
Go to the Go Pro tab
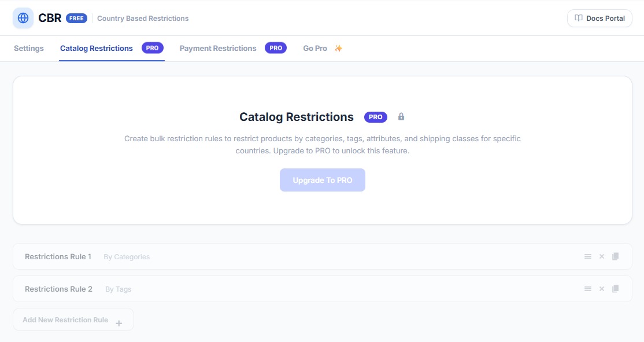coord(323,48)
